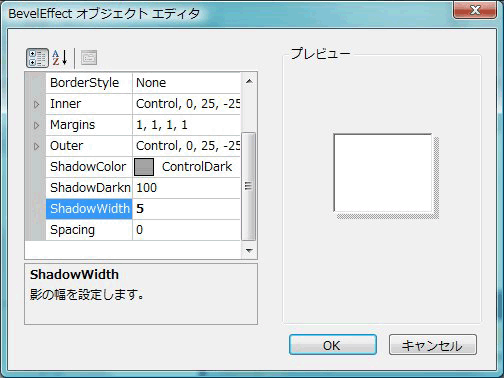Expand the Inner property row
The image size is (504, 378).
point(36,104)
